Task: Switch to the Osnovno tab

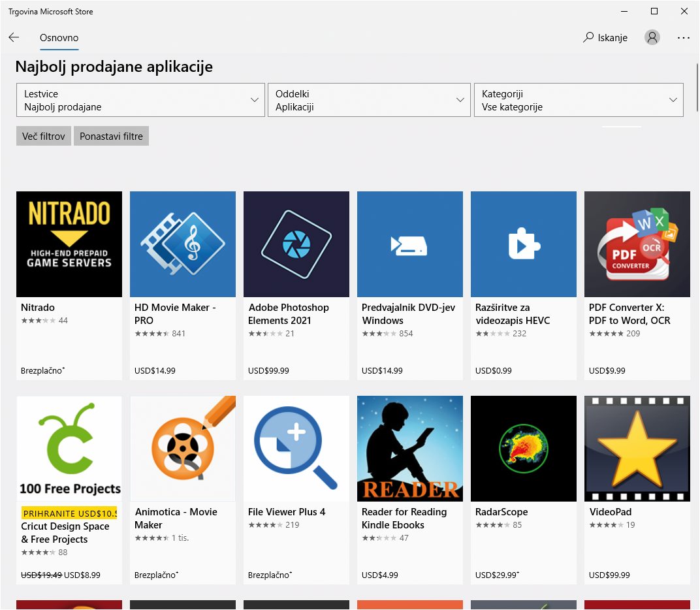Action: [x=59, y=38]
